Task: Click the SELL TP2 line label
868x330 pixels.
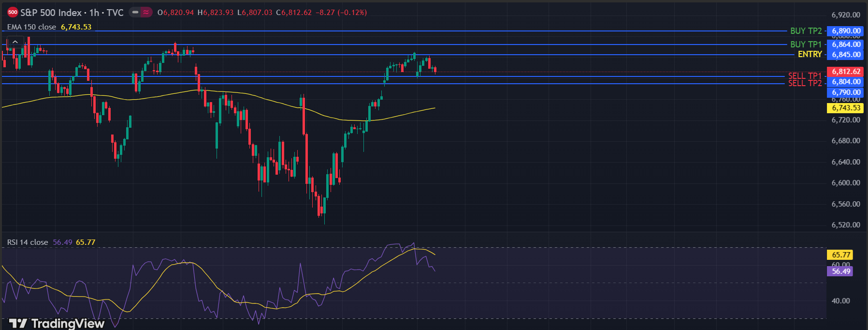Action: pos(805,83)
